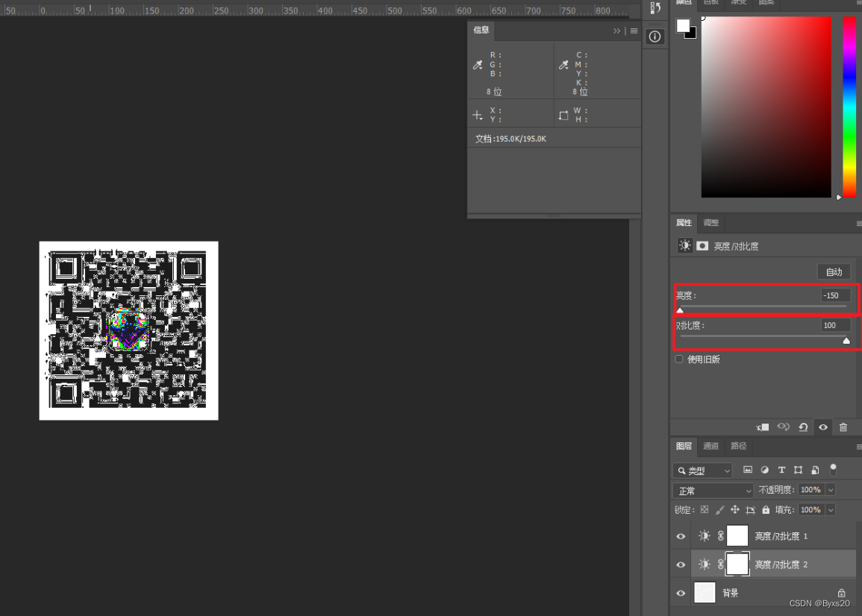862x616 pixels.
Task: Filter layers by shape layers
Action: [x=799, y=470]
